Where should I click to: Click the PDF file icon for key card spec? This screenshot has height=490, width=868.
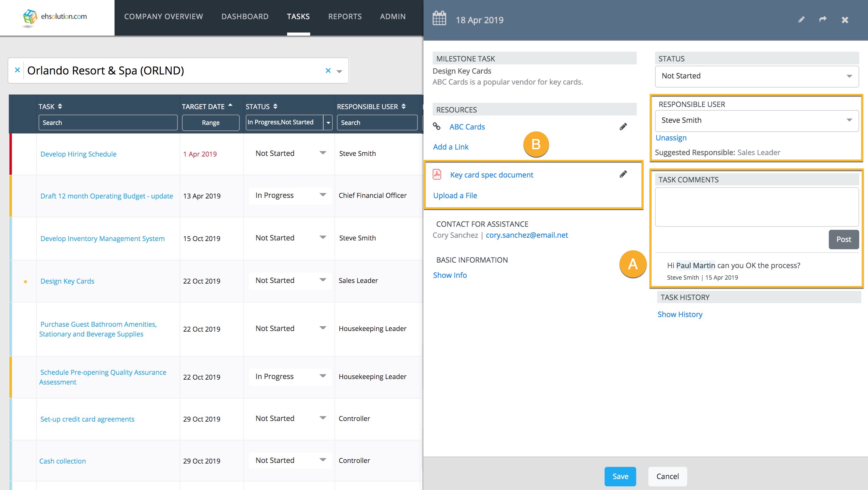(437, 174)
